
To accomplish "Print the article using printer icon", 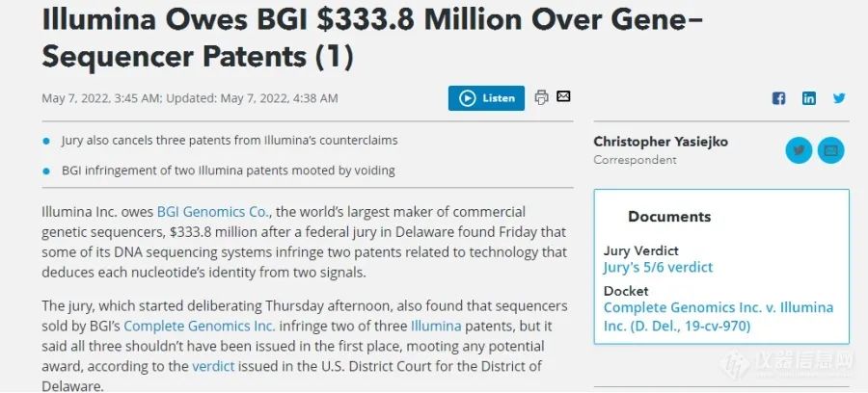I will (x=541, y=97).
